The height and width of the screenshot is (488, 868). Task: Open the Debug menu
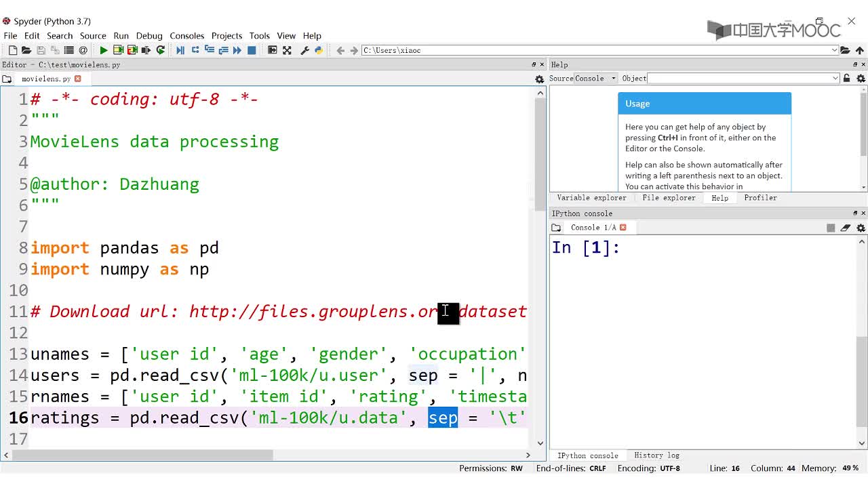(x=149, y=36)
